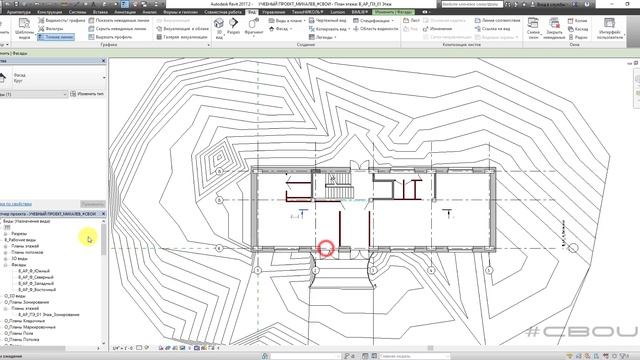Image resolution: width=640 pixels, height=360 pixels.
Task: Click the Копия window command
Action: [x=578, y=21]
